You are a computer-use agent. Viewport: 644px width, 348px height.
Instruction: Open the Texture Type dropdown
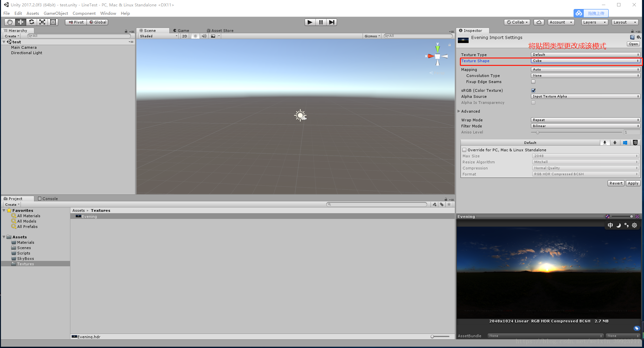pyautogui.click(x=585, y=54)
